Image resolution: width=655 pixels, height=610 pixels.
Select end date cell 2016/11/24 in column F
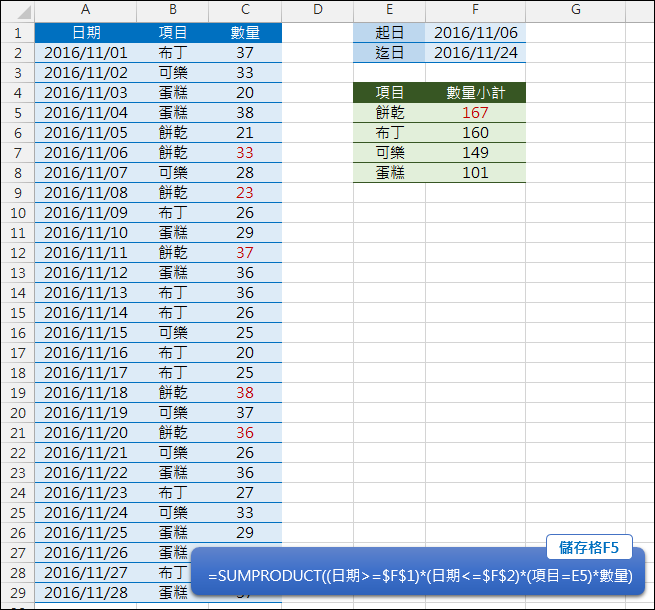[475, 53]
